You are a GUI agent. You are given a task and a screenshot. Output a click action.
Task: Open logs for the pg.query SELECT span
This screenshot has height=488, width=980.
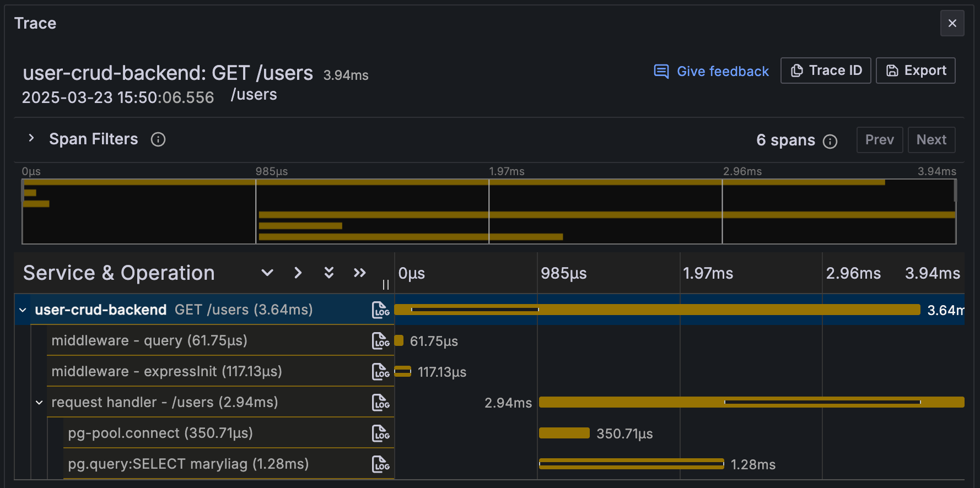380,464
